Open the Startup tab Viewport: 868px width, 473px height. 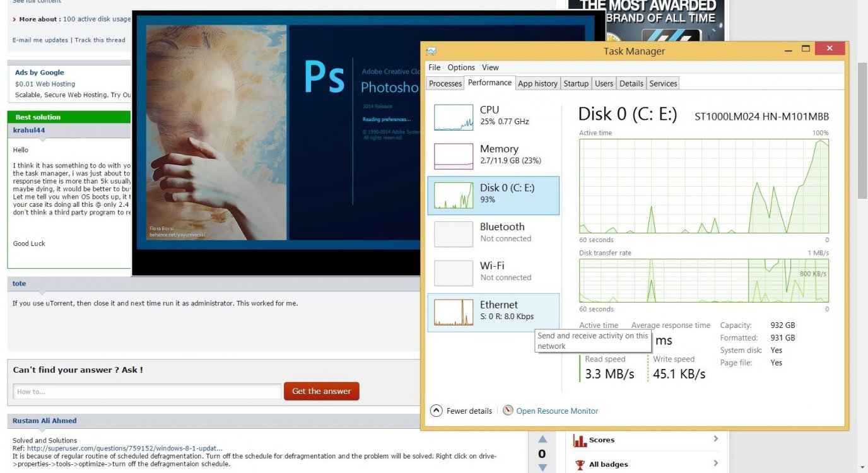pos(576,83)
